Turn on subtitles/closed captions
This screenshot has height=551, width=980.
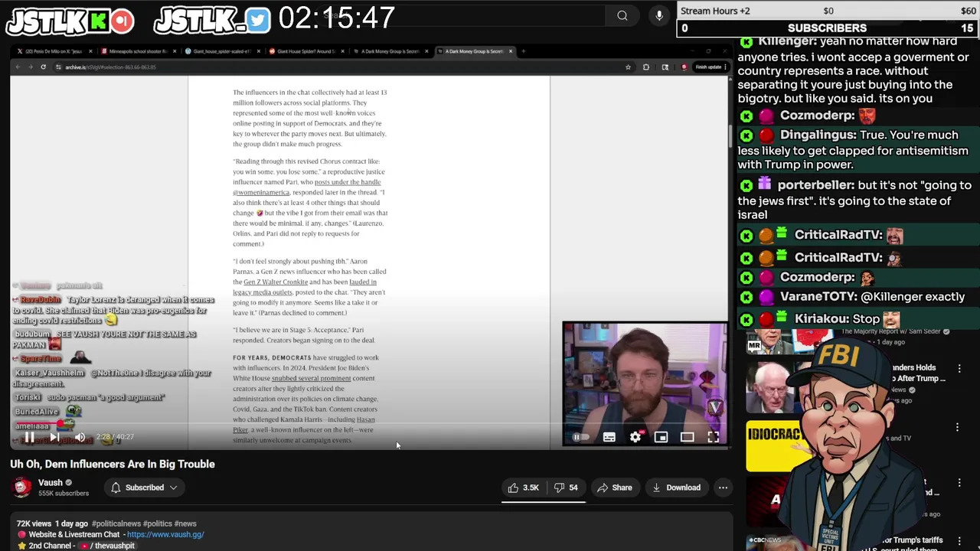609,437
